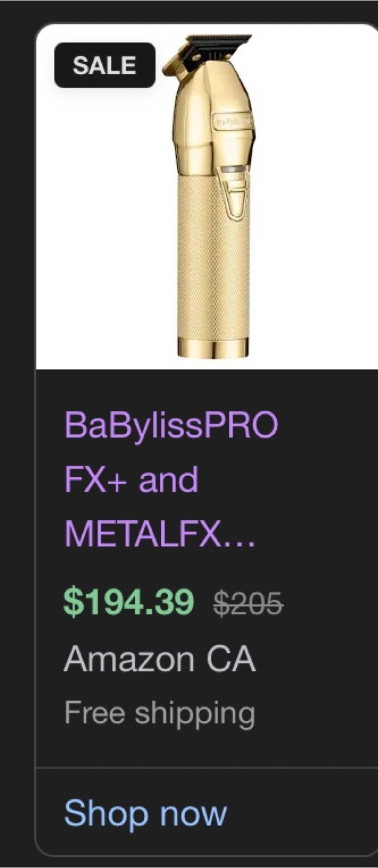Viewport: 378px width, 868px height.
Task: Click the knurled gold handle of the trimmer
Action: (x=213, y=271)
